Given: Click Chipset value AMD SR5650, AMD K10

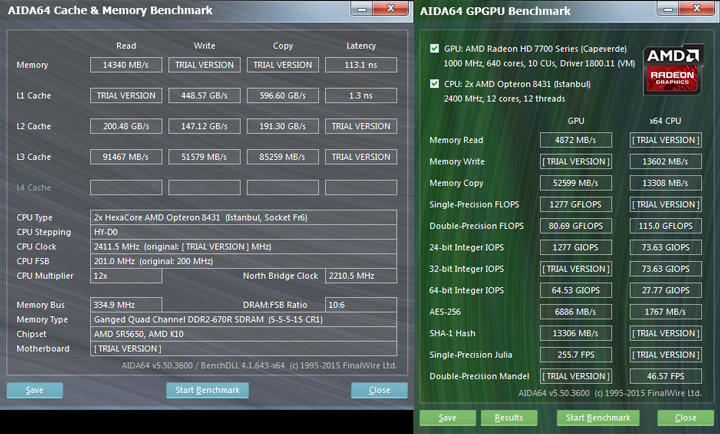Looking at the screenshot, I should pyautogui.click(x=243, y=334).
